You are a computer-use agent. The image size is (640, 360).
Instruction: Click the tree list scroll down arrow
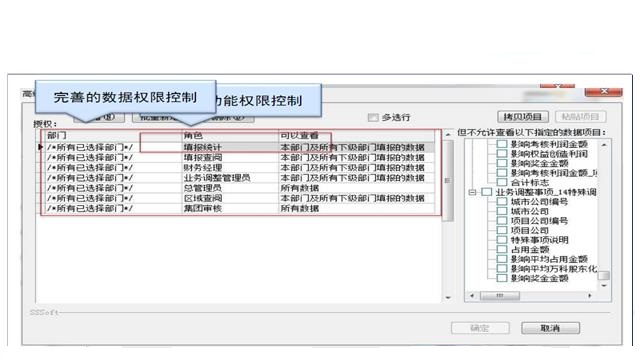coord(604,286)
